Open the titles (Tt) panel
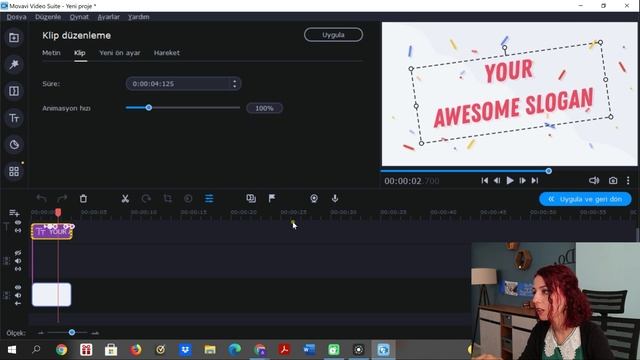The height and width of the screenshot is (360, 640). point(14,118)
